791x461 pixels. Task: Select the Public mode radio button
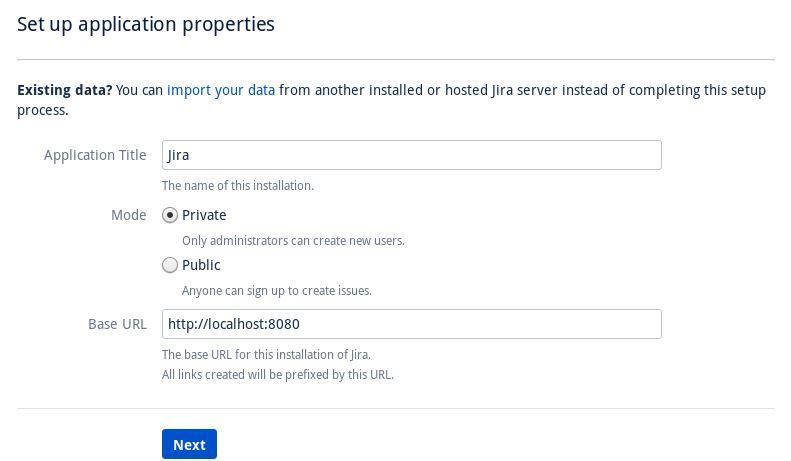(x=170, y=265)
